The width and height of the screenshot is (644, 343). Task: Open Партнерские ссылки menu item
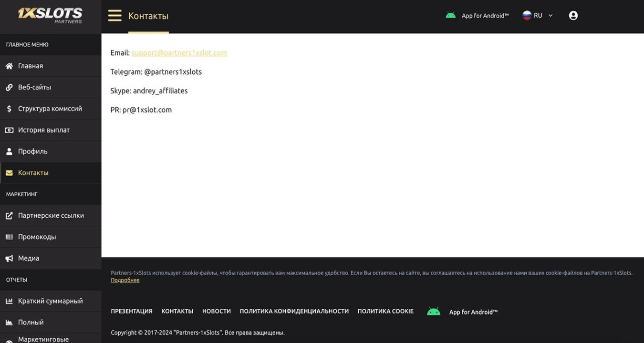pyautogui.click(x=51, y=215)
